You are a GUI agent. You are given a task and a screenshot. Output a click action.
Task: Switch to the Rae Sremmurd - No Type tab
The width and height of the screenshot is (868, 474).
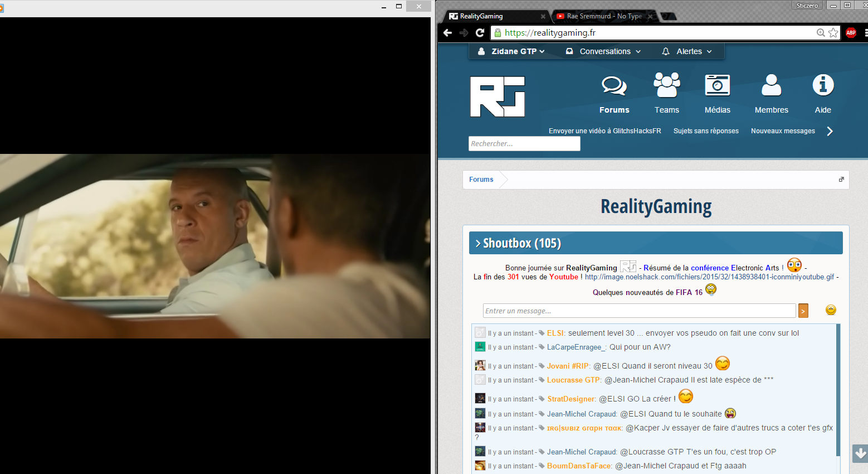click(x=604, y=16)
